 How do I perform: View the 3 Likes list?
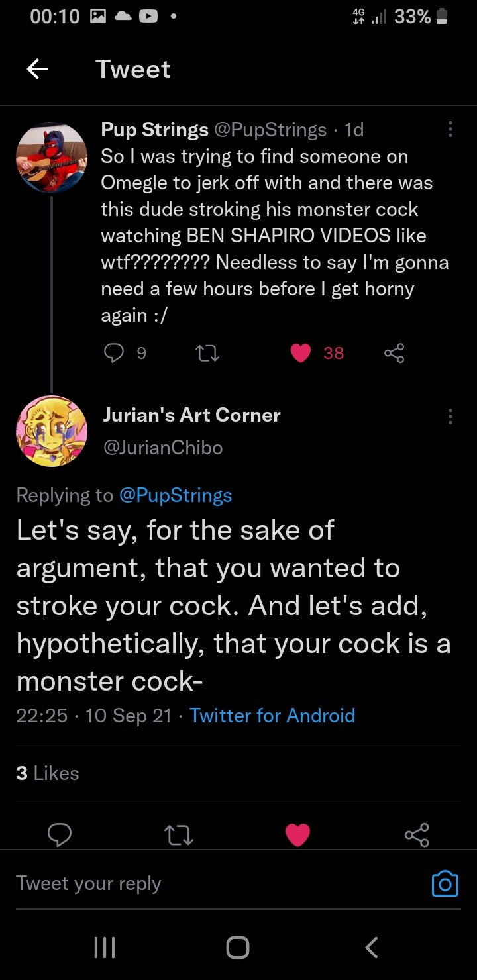(x=47, y=773)
